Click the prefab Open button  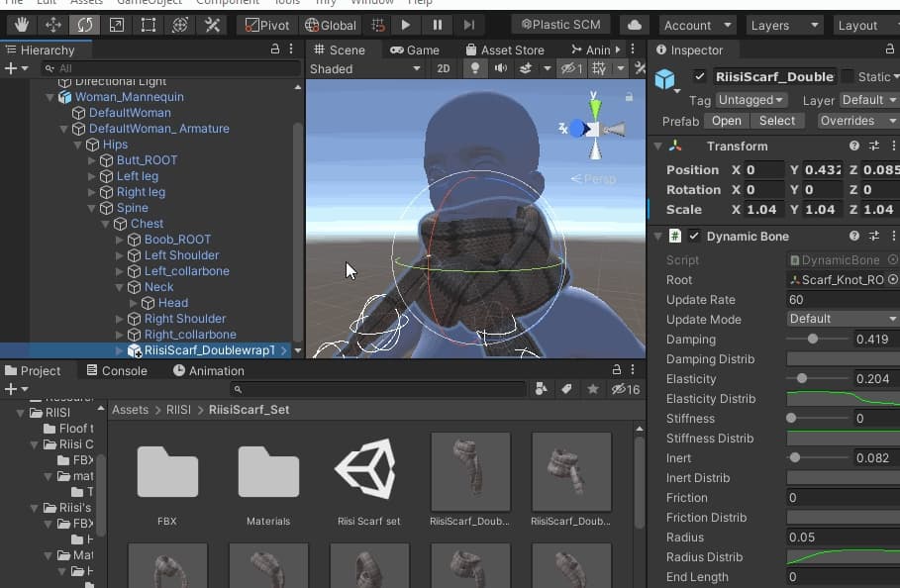(x=726, y=121)
